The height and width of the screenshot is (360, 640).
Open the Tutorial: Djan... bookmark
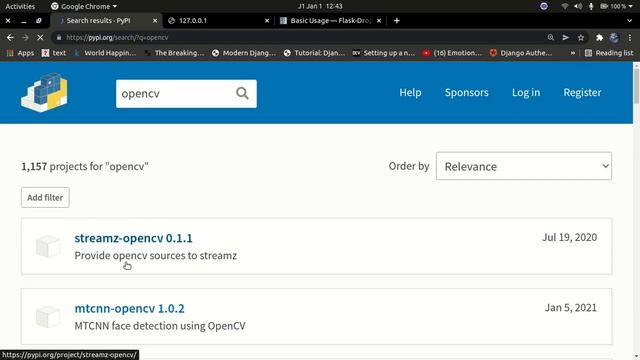(x=315, y=53)
